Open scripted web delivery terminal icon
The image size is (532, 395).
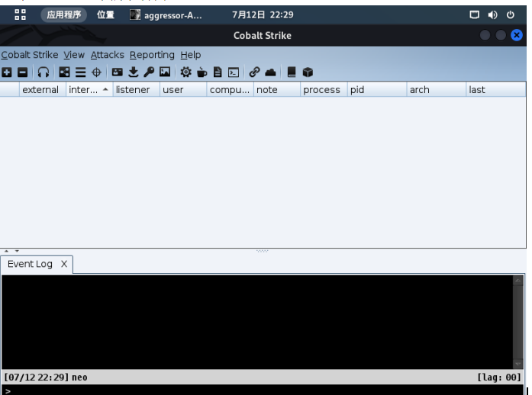[234, 72]
